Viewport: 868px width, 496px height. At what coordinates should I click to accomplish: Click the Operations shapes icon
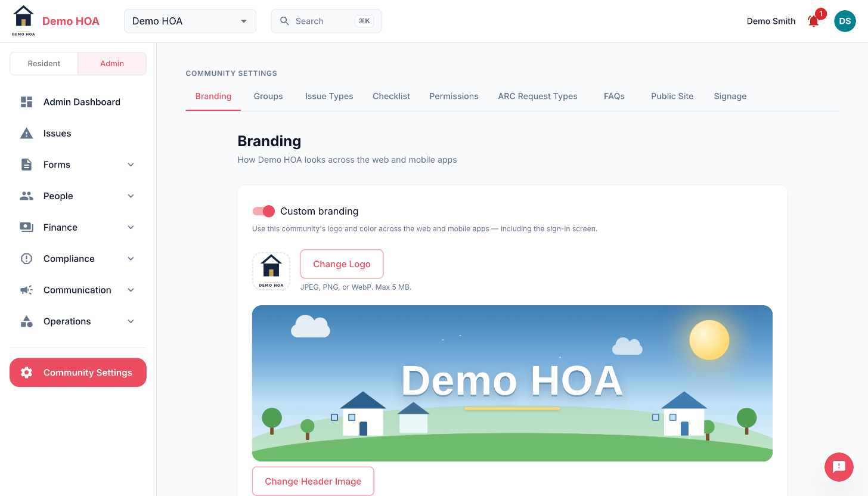tap(26, 321)
